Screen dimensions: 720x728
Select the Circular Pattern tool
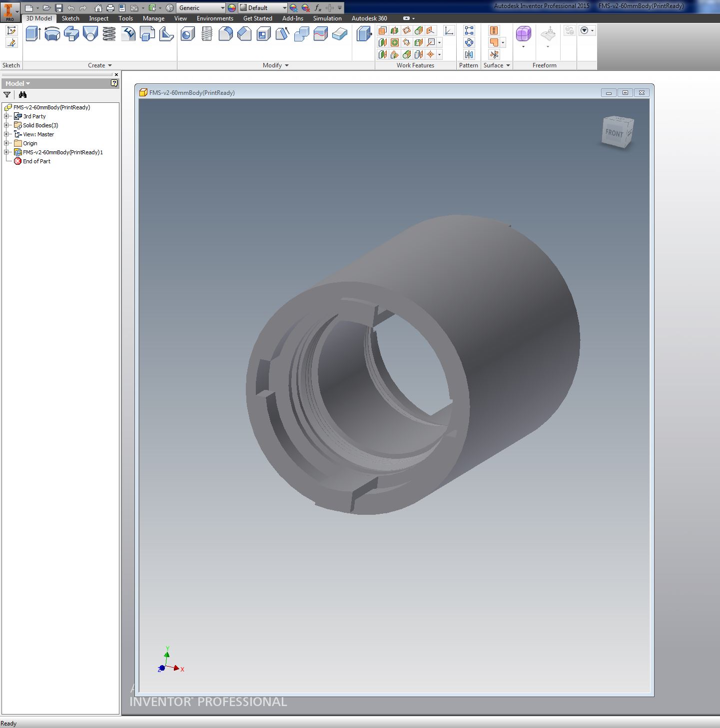pos(469,42)
